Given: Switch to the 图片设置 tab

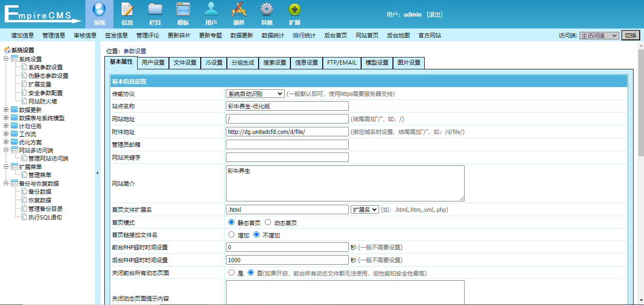Looking at the screenshot, I should click(409, 63).
